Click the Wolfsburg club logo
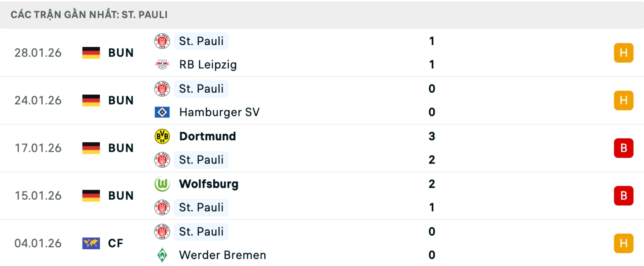644x266 pixels. [x=162, y=184]
